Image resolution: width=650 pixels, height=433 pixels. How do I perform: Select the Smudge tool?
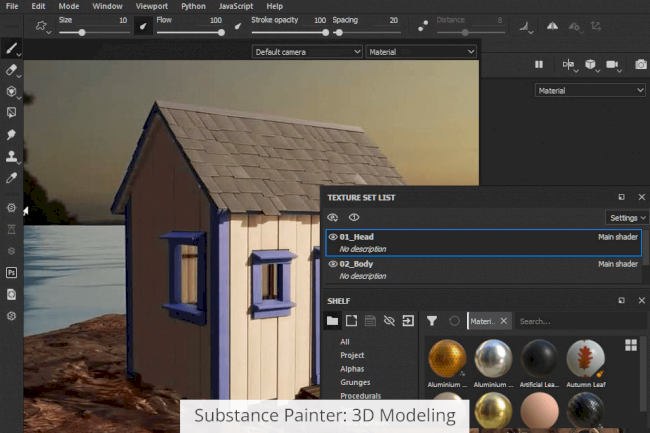[x=11, y=134]
